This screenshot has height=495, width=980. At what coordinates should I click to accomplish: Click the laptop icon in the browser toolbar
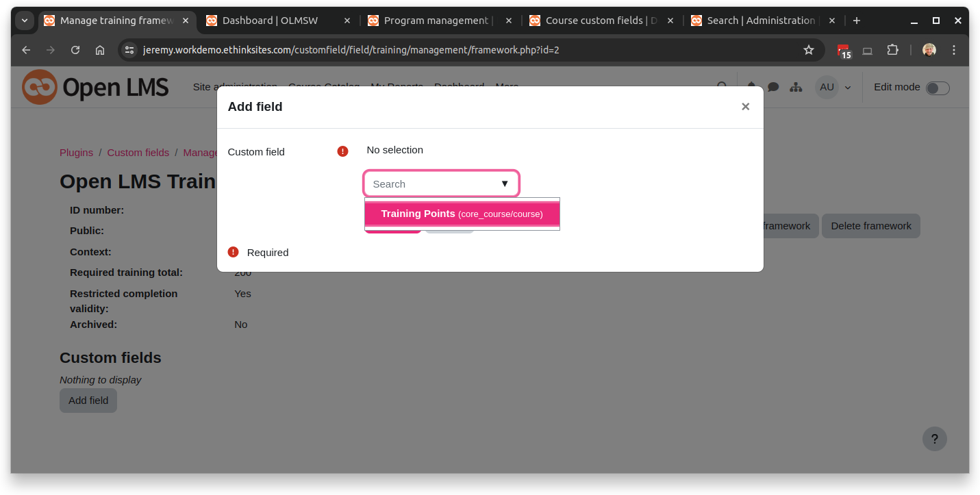pos(868,50)
